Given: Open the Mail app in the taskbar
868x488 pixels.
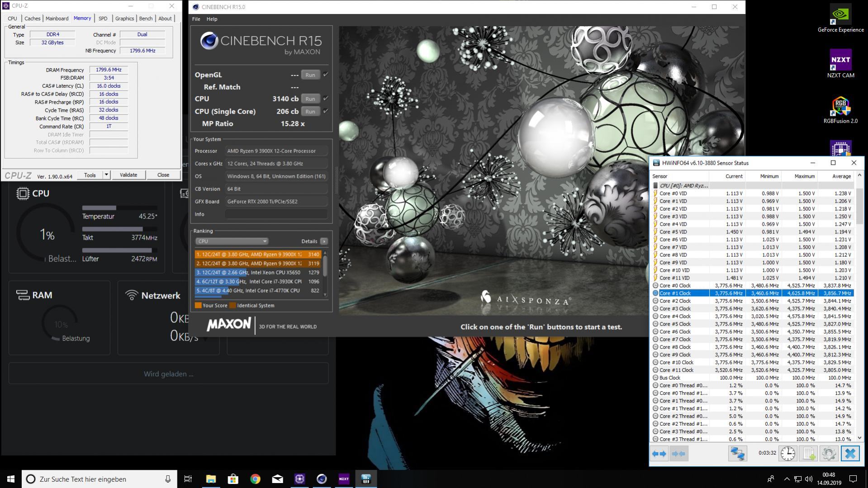Looking at the screenshot, I should 277,479.
